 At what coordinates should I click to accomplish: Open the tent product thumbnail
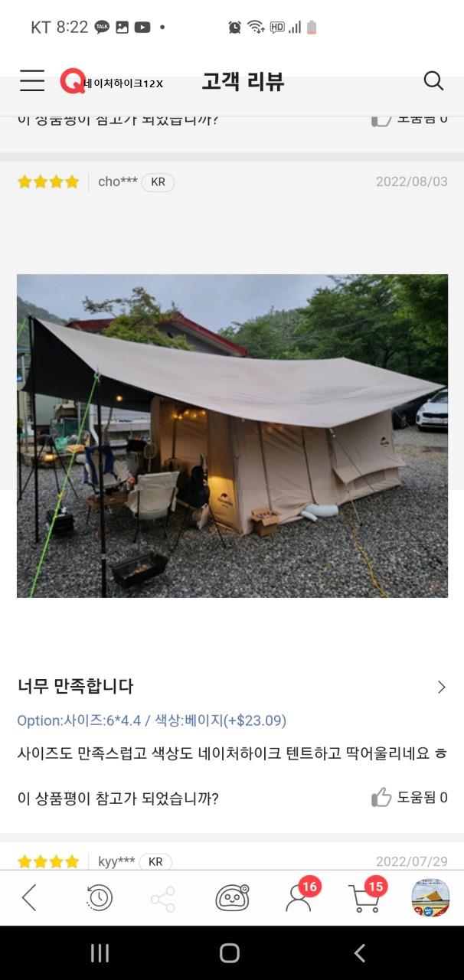(430, 897)
